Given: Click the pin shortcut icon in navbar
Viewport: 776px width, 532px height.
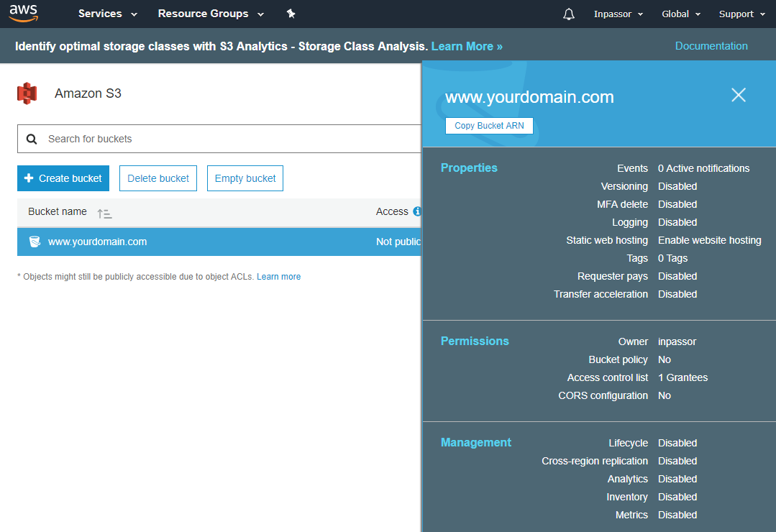Looking at the screenshot, I should click(x=291, y=14).
